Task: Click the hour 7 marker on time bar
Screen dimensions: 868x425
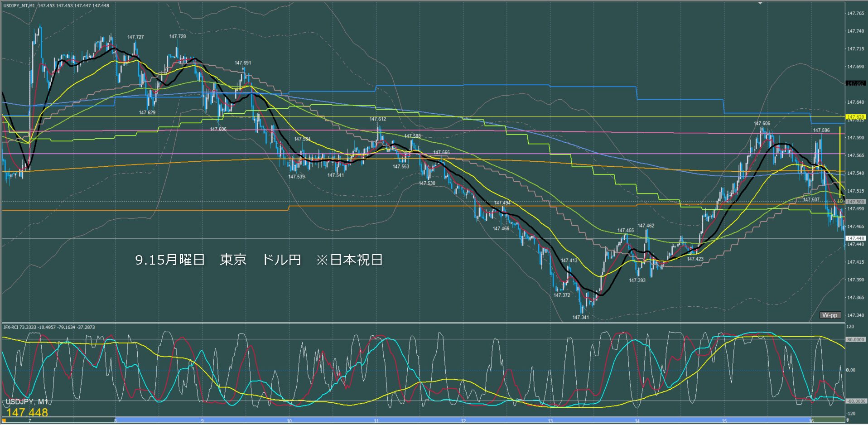Action: [30, 421]
